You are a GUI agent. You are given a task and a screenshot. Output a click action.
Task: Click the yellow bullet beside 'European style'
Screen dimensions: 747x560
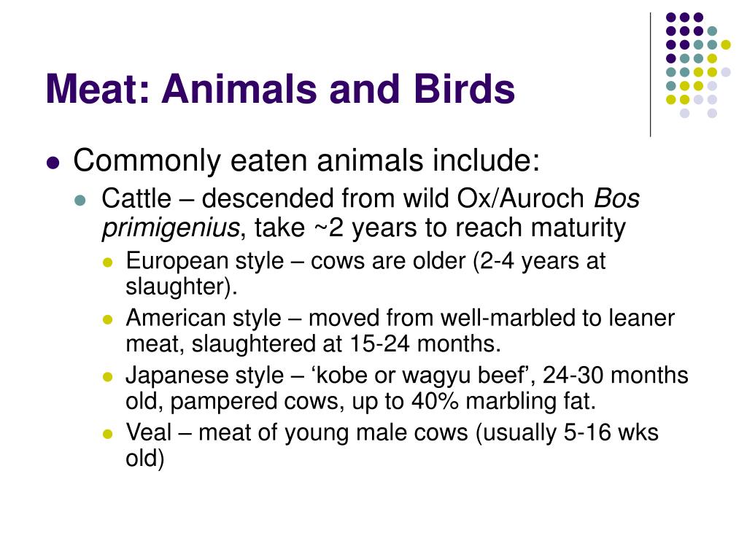tap(108, 262)
